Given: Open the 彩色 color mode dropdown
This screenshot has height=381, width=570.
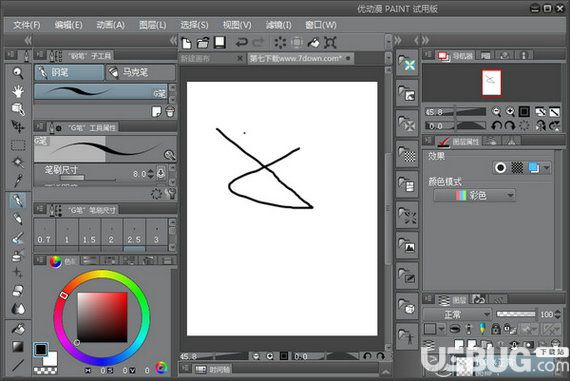Looking at the screenshot, I should [x=474, y=196].
